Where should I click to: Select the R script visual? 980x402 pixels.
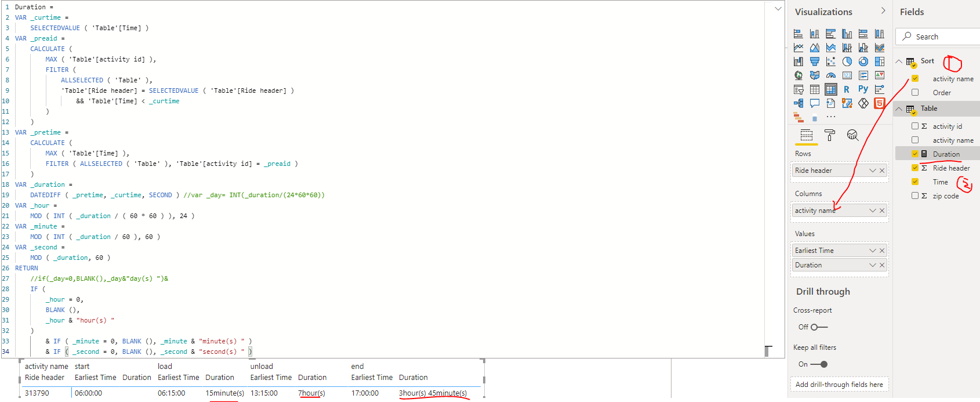point(847,89)
